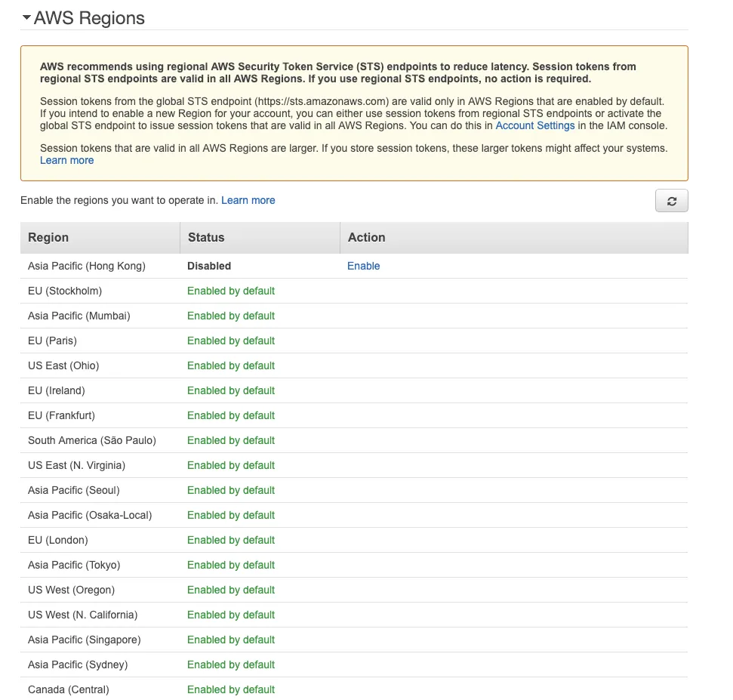Open Learn more link in STS notice
This screenshot has height=700, width=733.
[67, 160]
